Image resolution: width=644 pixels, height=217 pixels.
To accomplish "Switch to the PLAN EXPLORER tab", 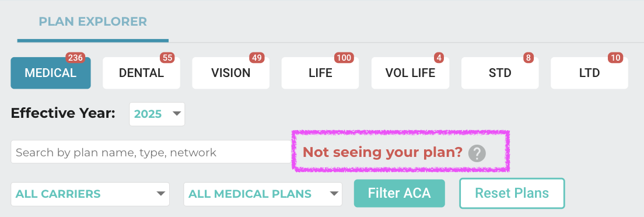I will (93, 22).
